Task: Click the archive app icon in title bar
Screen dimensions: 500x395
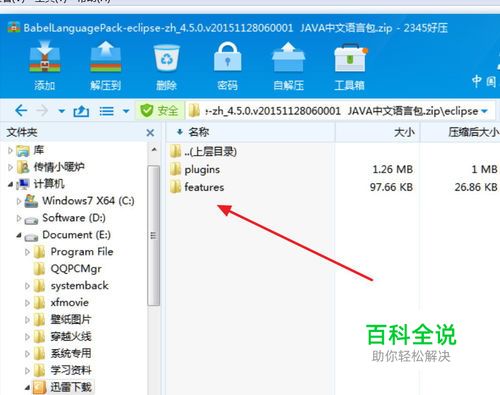Action: coord(14,28)
